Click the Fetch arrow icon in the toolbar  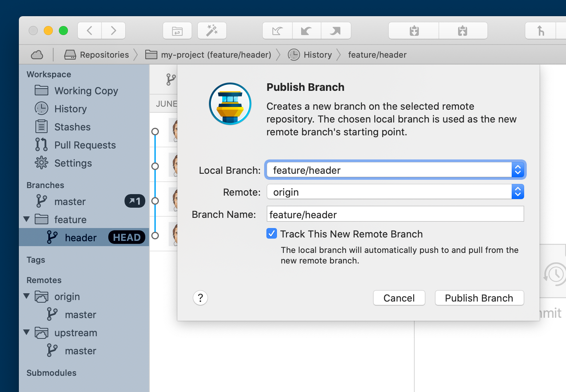277,31
